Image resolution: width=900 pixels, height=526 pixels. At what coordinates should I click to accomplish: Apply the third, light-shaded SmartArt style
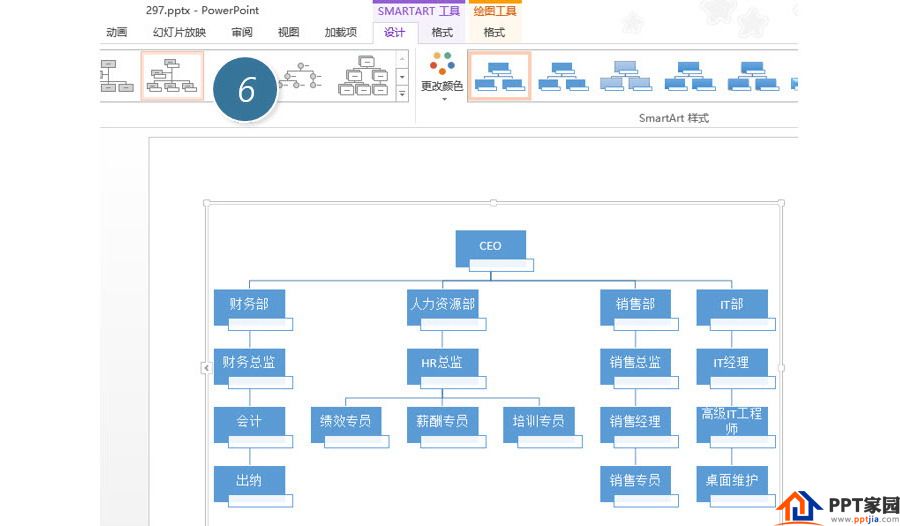pyautogui.click(x=626, y=76)
